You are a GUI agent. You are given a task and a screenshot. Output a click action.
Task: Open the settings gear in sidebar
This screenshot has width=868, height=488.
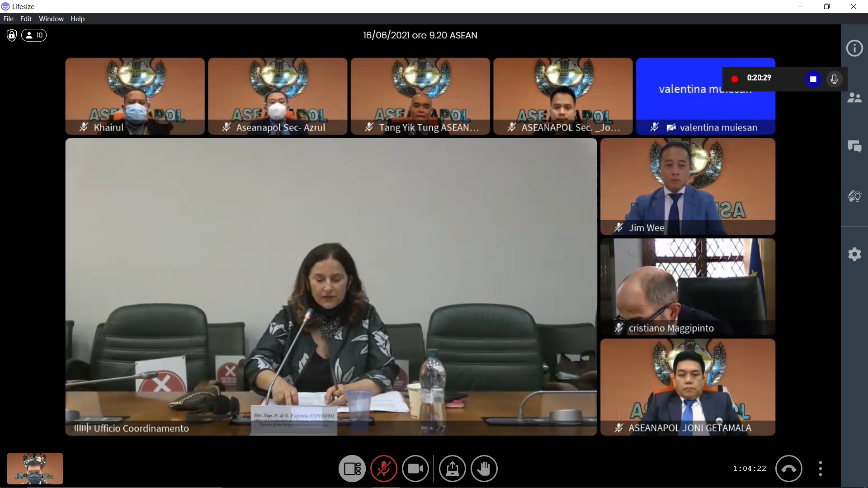(854, 254)
